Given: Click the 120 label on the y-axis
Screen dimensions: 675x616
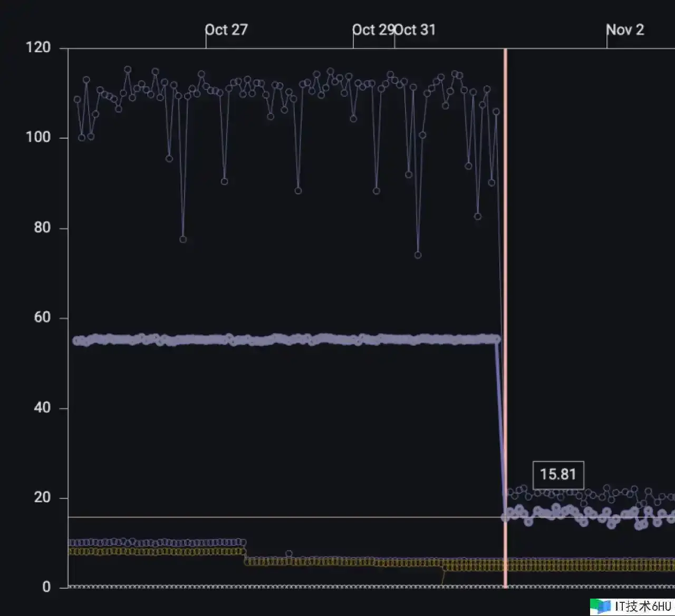Looking at the screenshot, I should pos(38,47).
